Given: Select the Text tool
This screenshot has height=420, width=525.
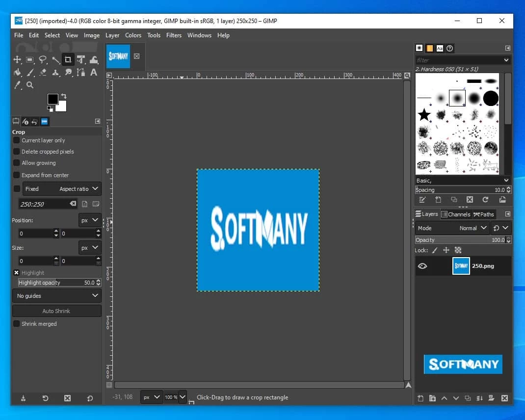Looking at the screenshot, I should pyautogui.click(x=94, y=73).
